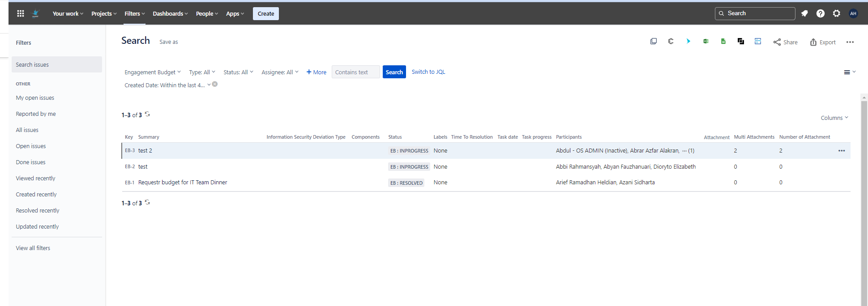Refresh results next to the top 1–3 of 3
This screenshot has width=868, height=306.
pyautogui.click(x=147, y=114)
